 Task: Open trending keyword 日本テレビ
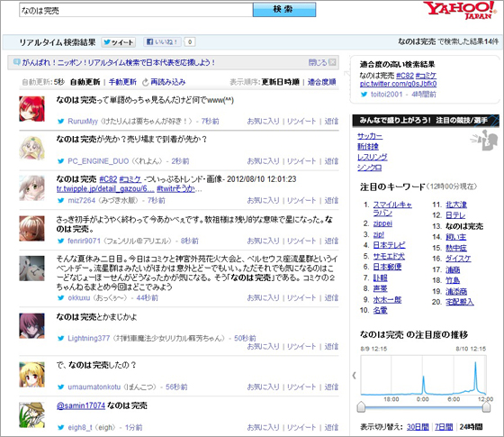(x=389, y=245)
